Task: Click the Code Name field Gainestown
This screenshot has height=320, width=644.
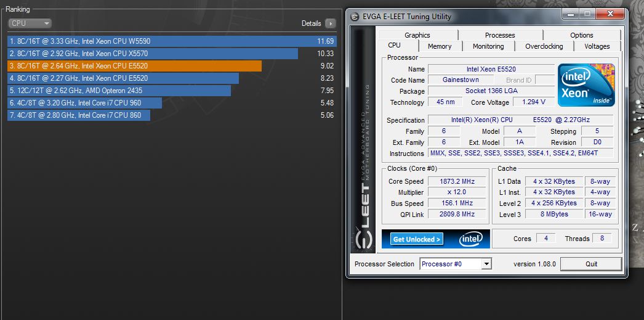Action: [x=461, y=80]
